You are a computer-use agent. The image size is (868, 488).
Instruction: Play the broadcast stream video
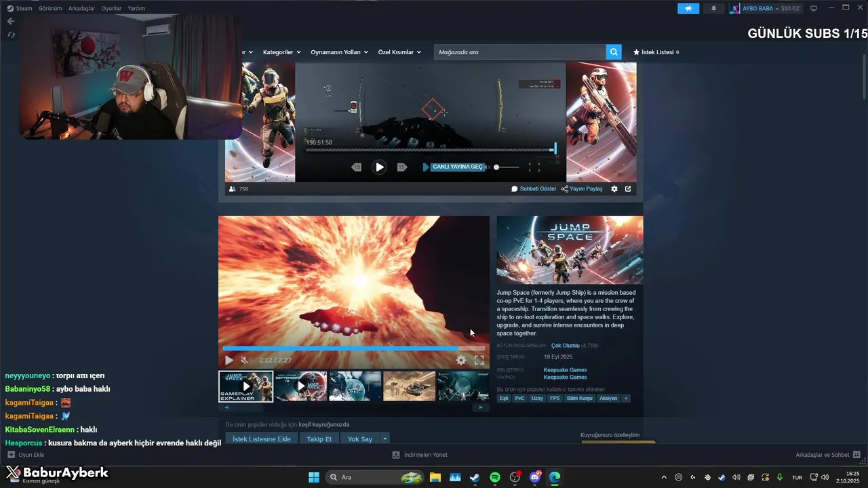379,167
